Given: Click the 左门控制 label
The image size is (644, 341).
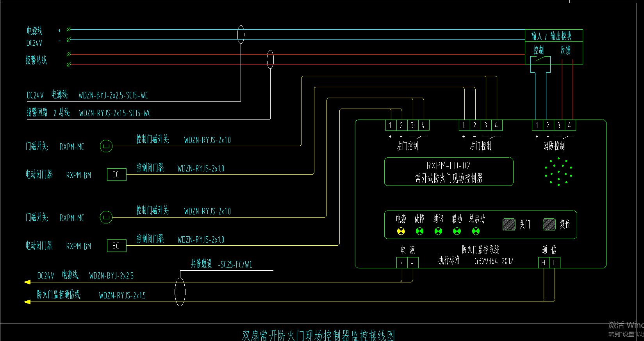Looking at the screenshot, I should [407, 146].
